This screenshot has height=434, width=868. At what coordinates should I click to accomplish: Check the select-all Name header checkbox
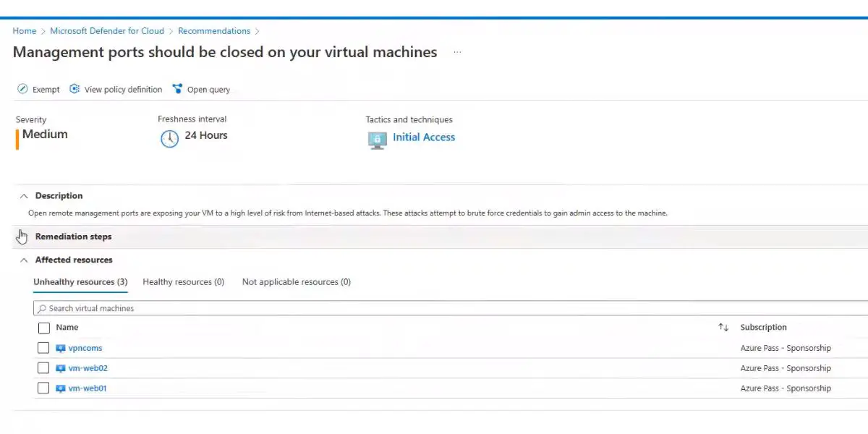pos(43,328)
